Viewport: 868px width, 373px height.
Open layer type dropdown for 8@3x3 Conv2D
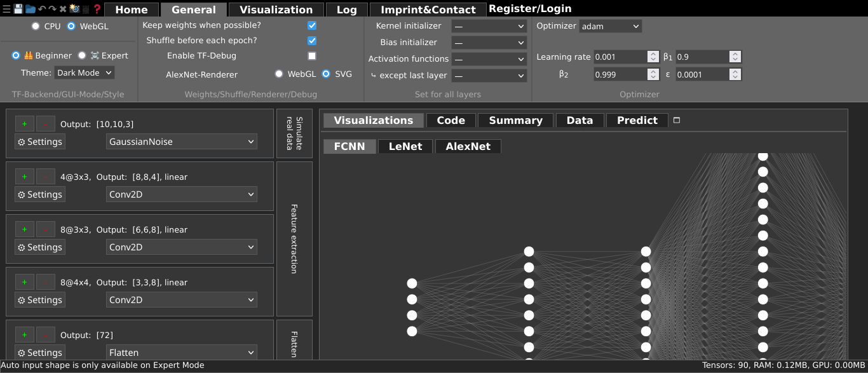click(182, 247)
